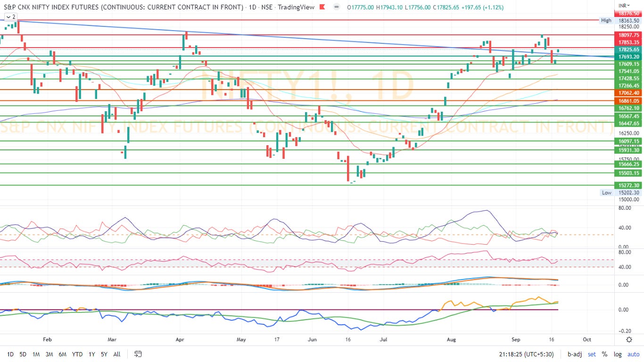Click the Jun label on time axis
The image size is (644, 362).
[311, 339]
